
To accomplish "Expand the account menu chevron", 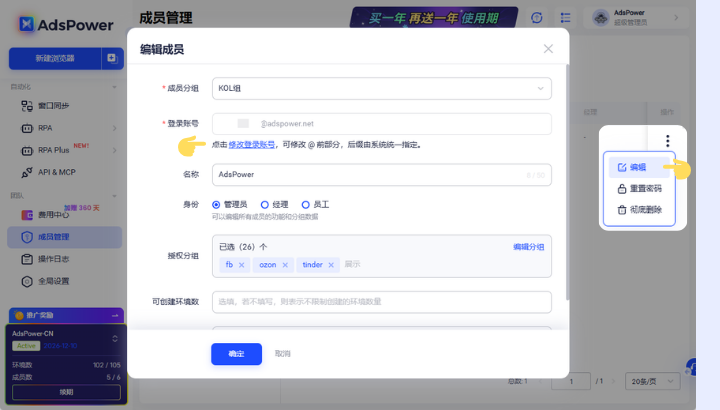I will coord(676,18).
